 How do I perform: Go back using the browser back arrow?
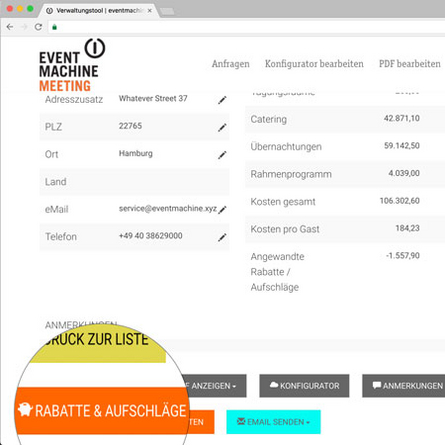(10, 27)
